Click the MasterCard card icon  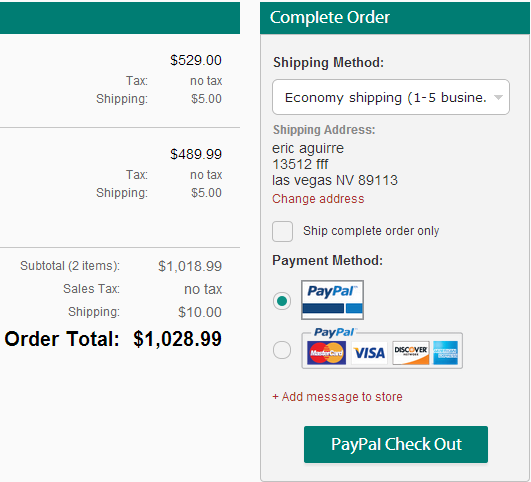[326, 353]
